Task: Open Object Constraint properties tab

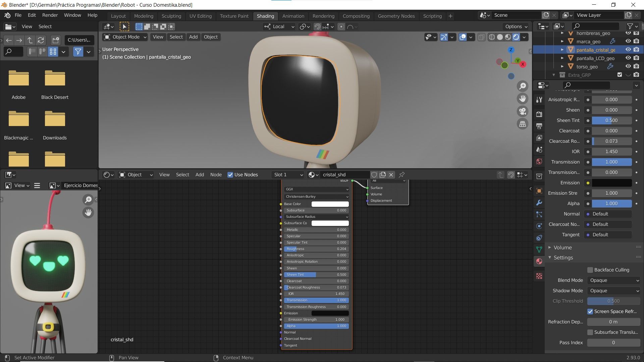Action: pos(539,238)
